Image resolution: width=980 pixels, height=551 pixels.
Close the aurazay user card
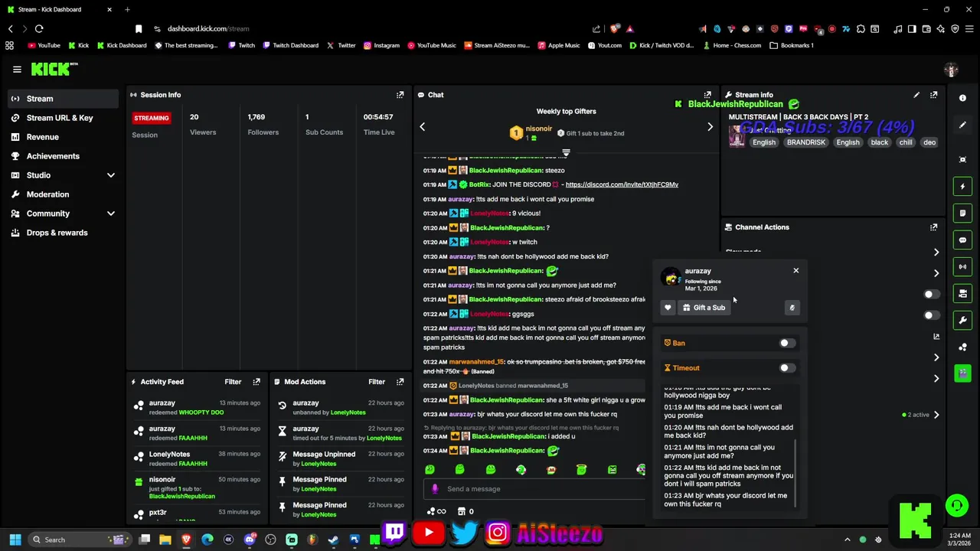pyautogui.click(x=795, y=271)
